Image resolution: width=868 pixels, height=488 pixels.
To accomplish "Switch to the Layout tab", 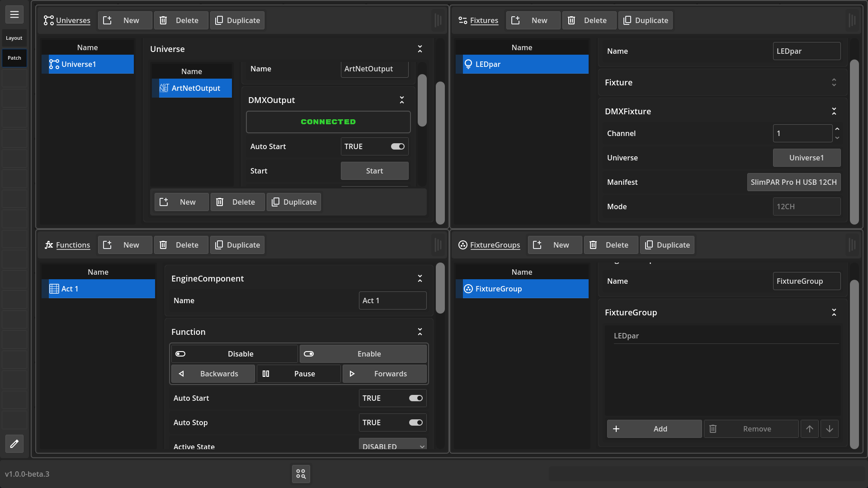I will point(14,38).
